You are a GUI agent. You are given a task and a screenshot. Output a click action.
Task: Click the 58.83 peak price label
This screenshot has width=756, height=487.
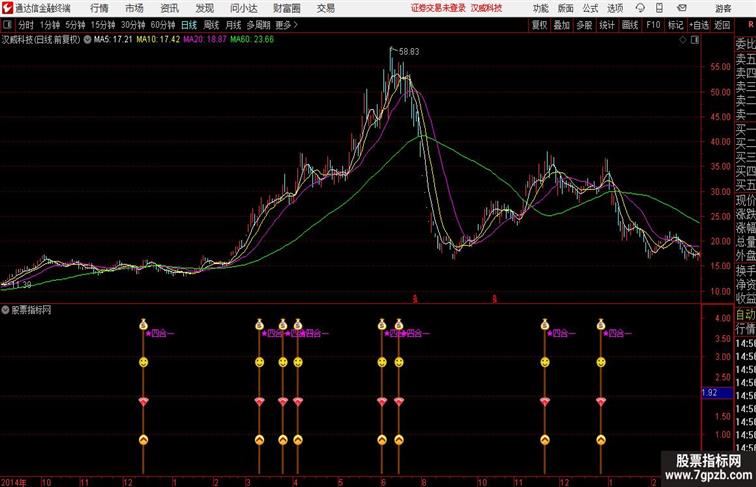(409, 52)
